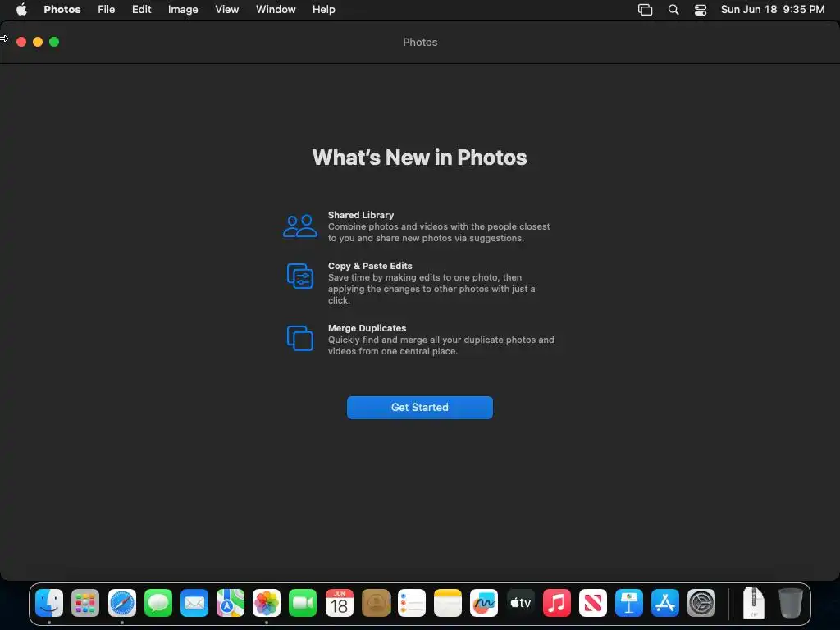Click the Shared Library people icon

tap(300, 226)
